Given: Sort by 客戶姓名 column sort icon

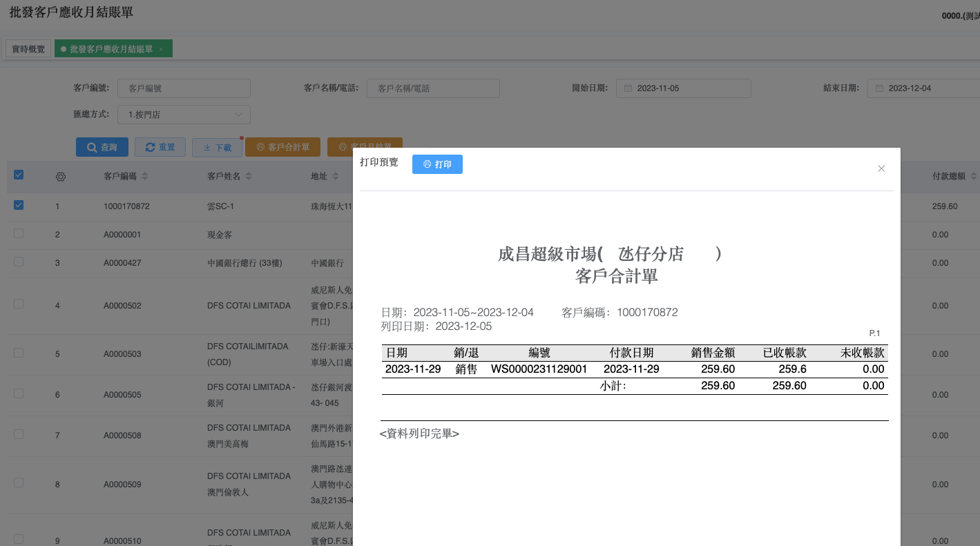Looking at the screenshot, I should click(x=249, y=177).
